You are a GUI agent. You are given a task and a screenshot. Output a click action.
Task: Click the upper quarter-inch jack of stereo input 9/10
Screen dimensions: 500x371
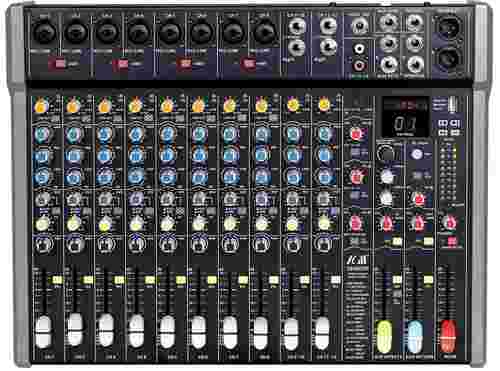[x=296, y=26]
